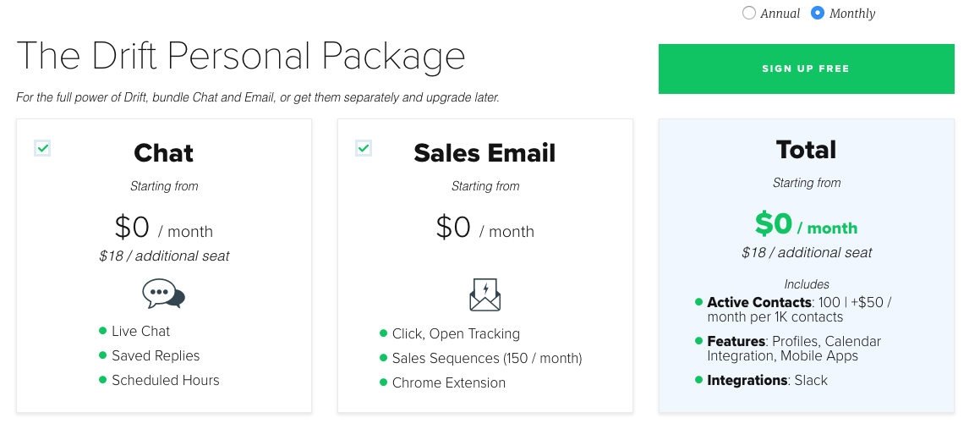The height and width of the screenshot is (429, 980).
Task: Click the green $0 / month total
Action: pos(806,225)
